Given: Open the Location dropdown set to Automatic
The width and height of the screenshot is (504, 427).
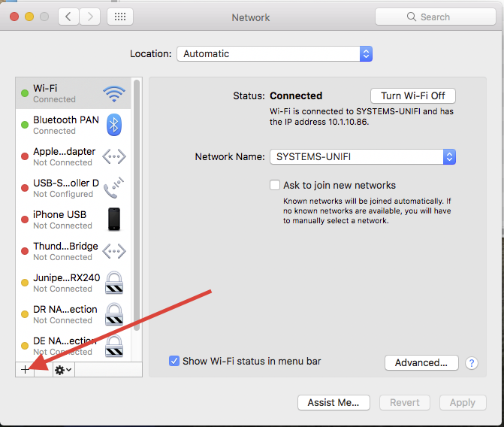Looking at the screenshot, I should click(x=274, y=54).
